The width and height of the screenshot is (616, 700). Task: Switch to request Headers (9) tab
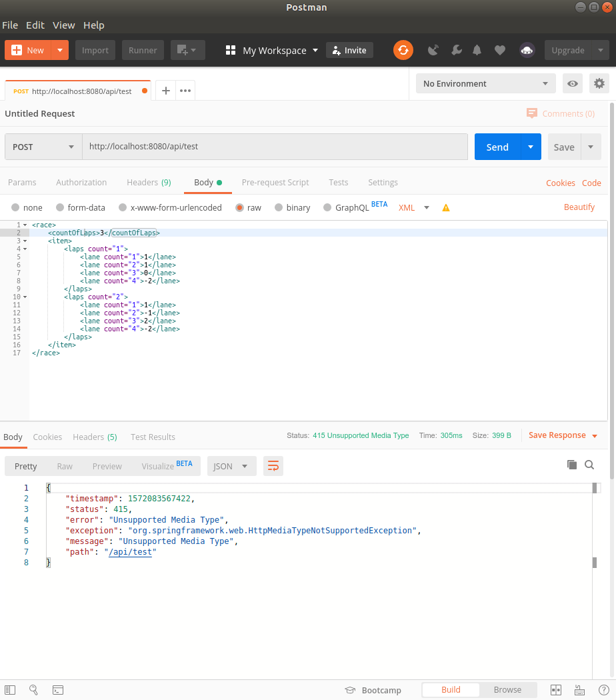tap(149, 182)
